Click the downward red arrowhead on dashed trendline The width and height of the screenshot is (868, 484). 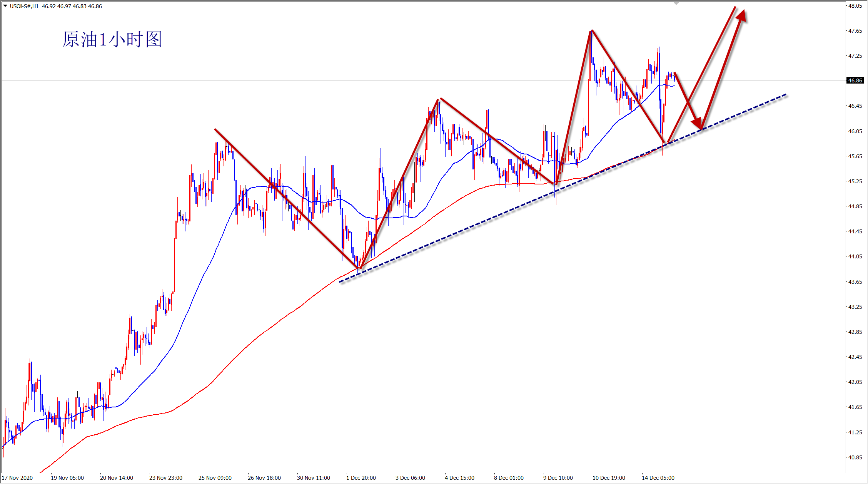(697, 123)
